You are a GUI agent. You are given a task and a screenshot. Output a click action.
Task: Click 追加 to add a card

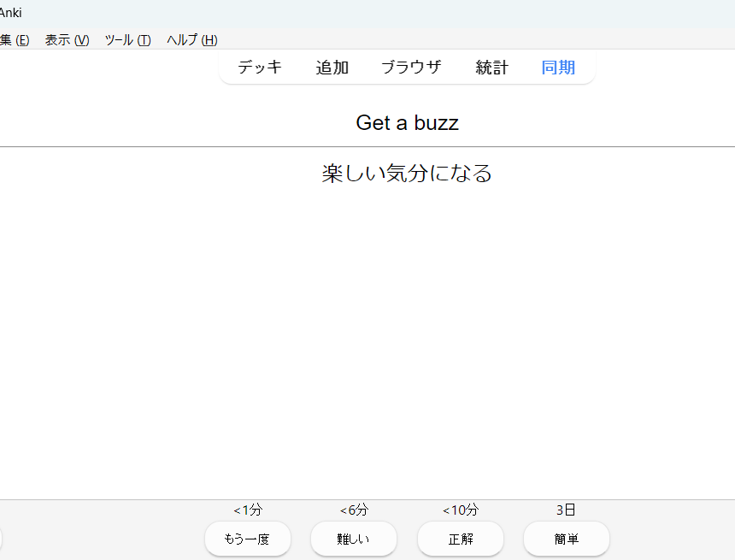(332, 67)
